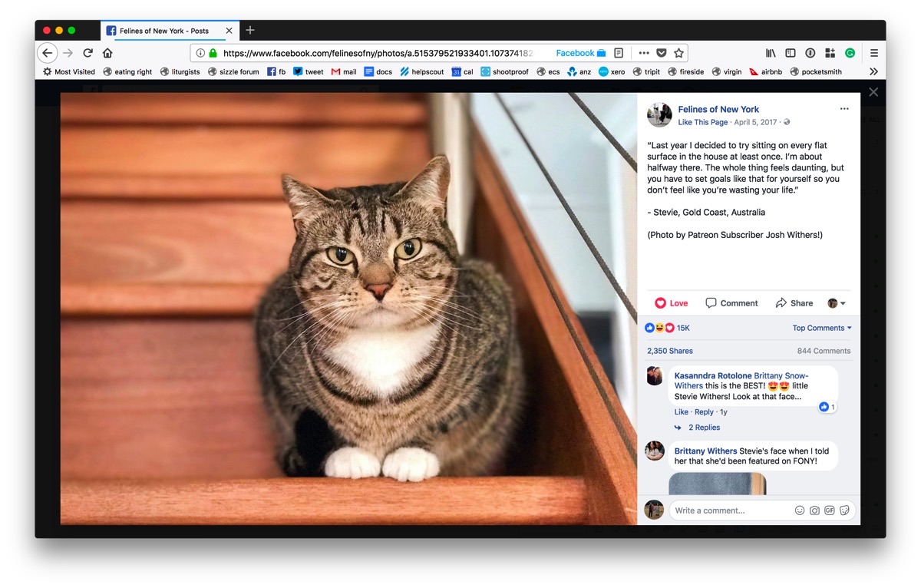Toggle the Firefox sidebar view
Viewport: 921px width, 588px height.
point(791,53)
